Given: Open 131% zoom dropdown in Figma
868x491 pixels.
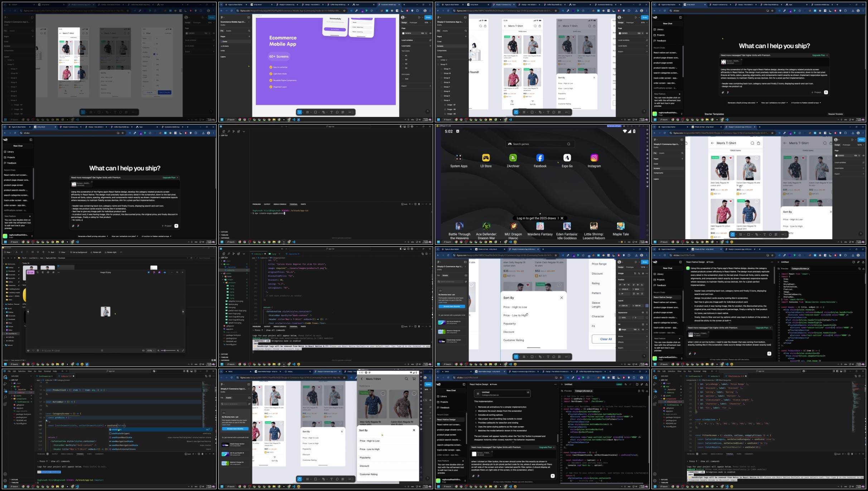Looking at the screenshot, I should pyautogui.click(x=644, y=267).
